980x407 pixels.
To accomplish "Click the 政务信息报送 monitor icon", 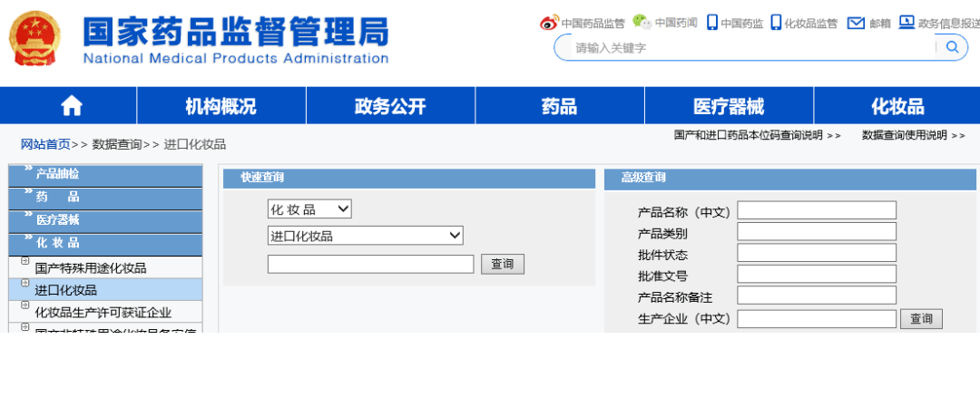I will (906, 23).
